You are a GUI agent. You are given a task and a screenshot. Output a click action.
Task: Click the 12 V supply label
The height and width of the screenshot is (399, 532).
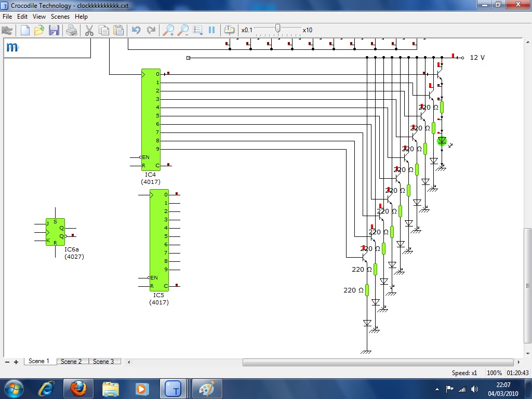[x=477, y=58]
